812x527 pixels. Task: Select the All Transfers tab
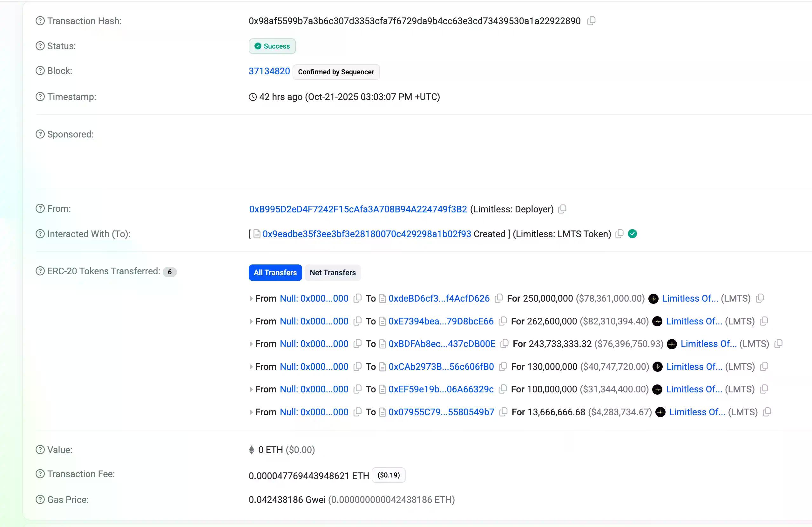click(275, 273)
